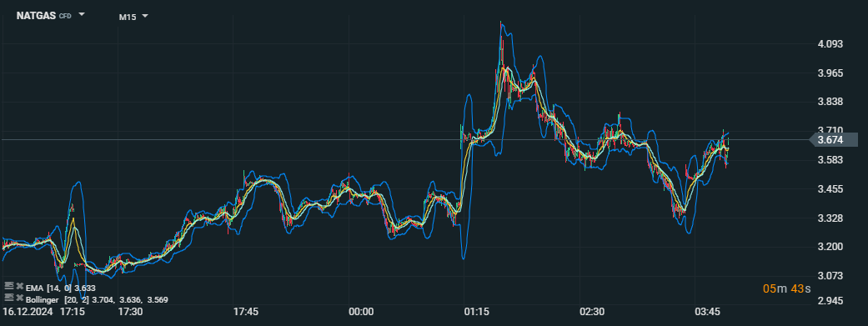Screen dimensions: 868x326
Task: Click the 2.945 price axis label
Action: [830, 301]
